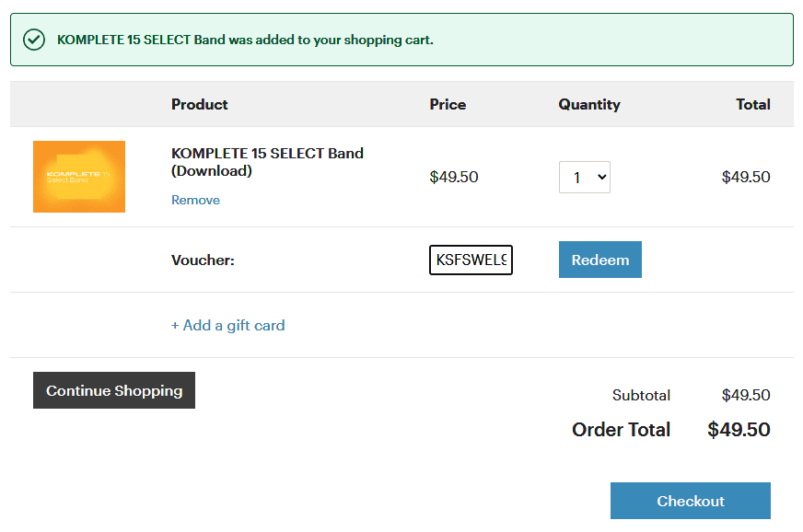Click the added-to-cart confirmation message text
The height and width of the screenshot is (532, 803).
click(245, 40)
